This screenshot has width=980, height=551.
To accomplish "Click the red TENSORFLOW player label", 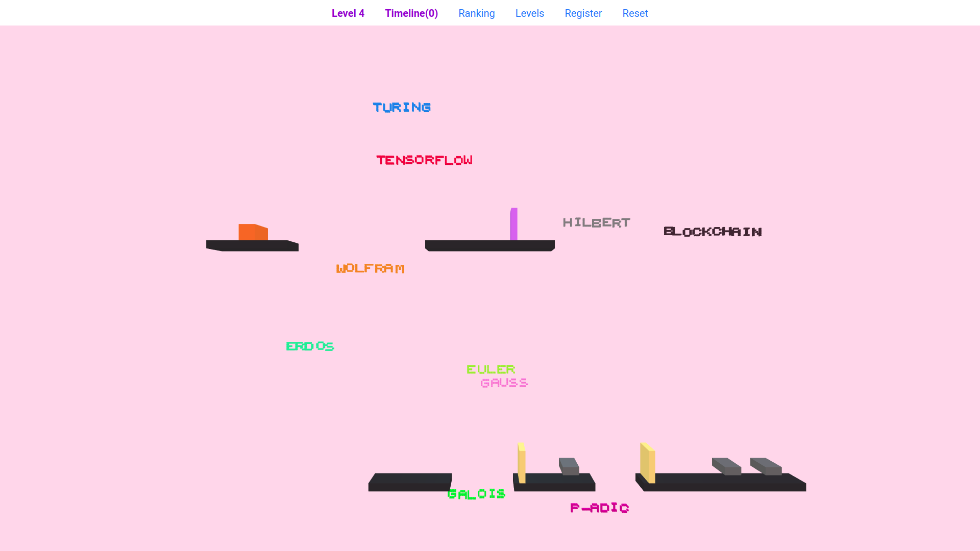I will tap(424, 160).
